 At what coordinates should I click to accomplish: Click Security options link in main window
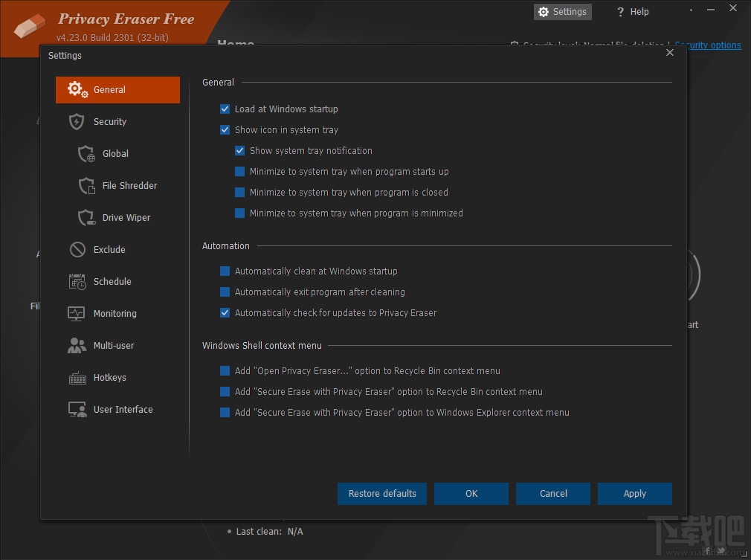click(709, 45)
